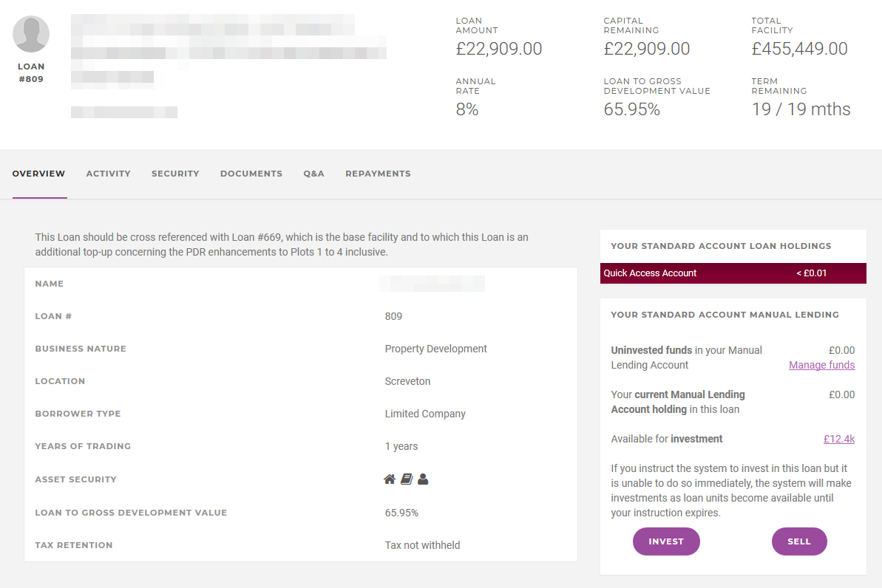Click the Screveton location value
The height and width of the screenshot is (588, 882).
[408, 381]
